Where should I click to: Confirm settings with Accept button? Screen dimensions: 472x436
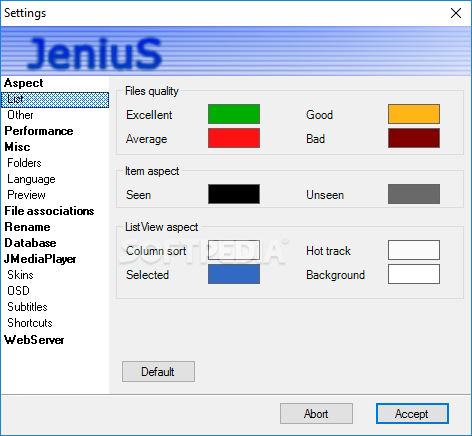412,414
